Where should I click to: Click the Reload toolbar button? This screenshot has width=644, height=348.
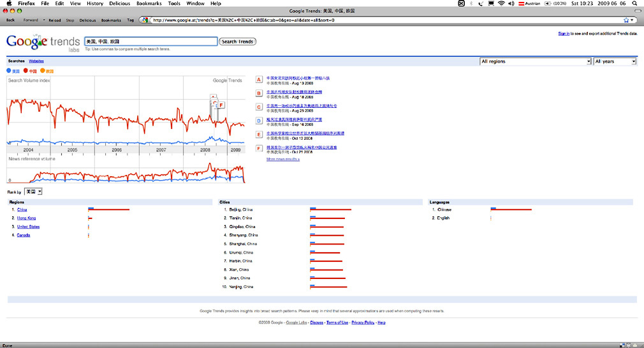(55, 20)
